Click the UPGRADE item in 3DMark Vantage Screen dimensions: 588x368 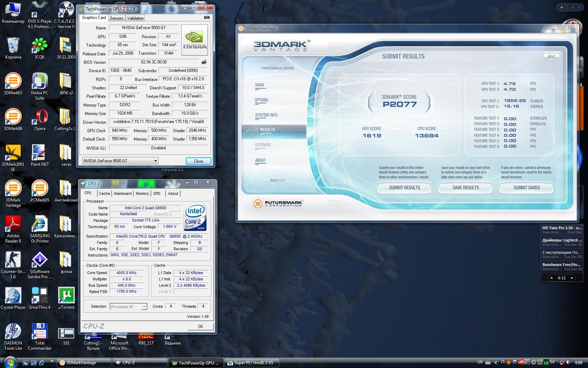click(x=263, y=145)
